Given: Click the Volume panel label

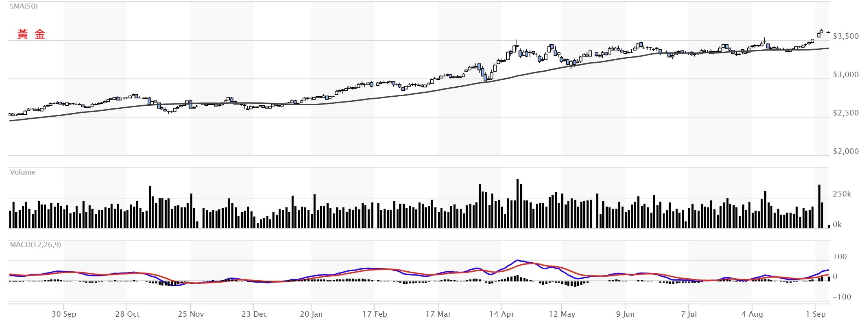Looking at the screenshot, I should point(22,172).
